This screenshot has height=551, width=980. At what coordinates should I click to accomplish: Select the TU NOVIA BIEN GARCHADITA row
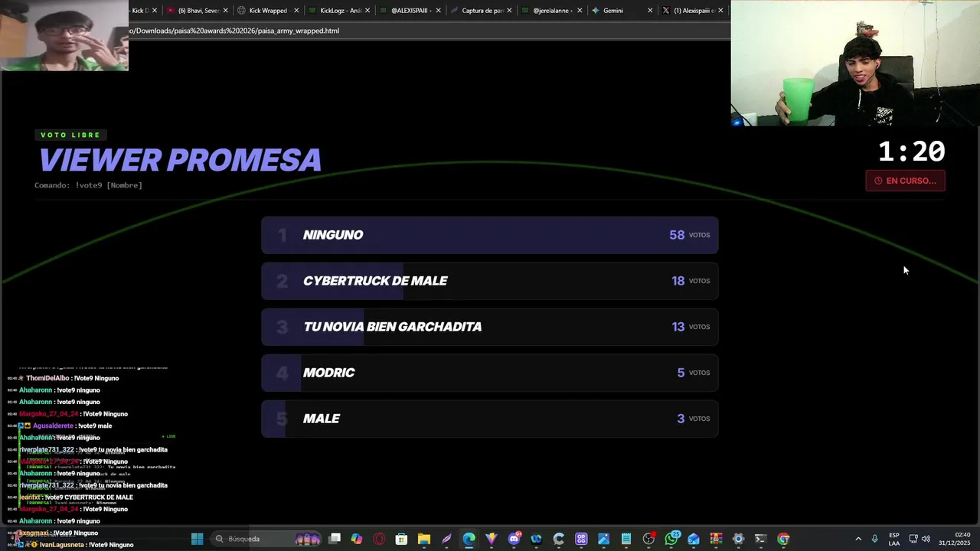490,327
